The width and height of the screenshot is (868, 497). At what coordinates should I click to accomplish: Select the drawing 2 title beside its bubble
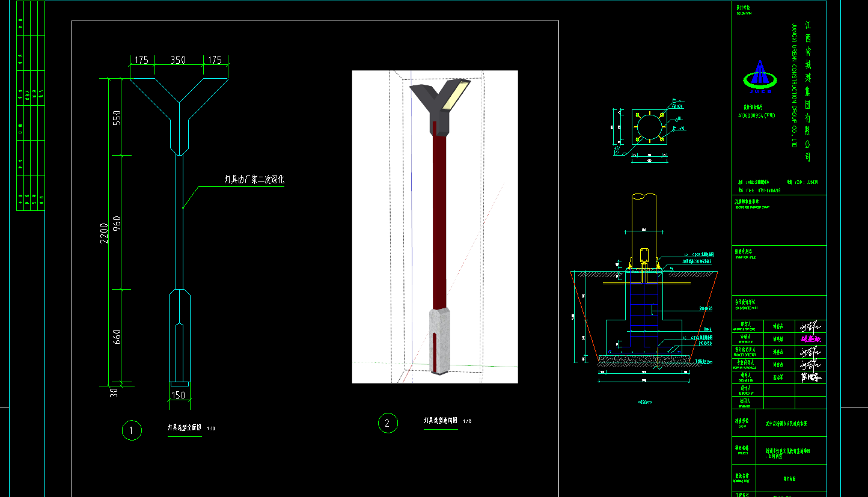(x=441, y=421)
